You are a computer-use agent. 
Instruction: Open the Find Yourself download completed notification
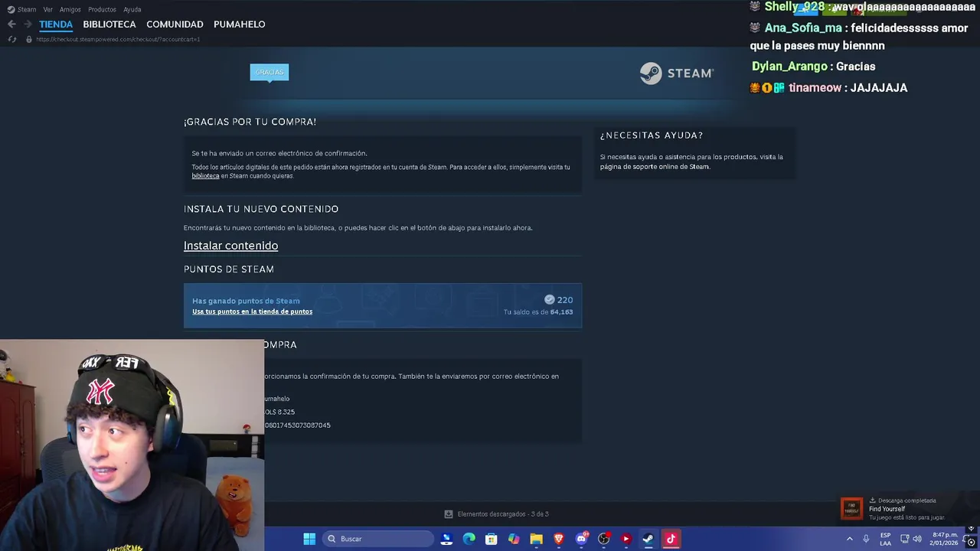[906, 508]
